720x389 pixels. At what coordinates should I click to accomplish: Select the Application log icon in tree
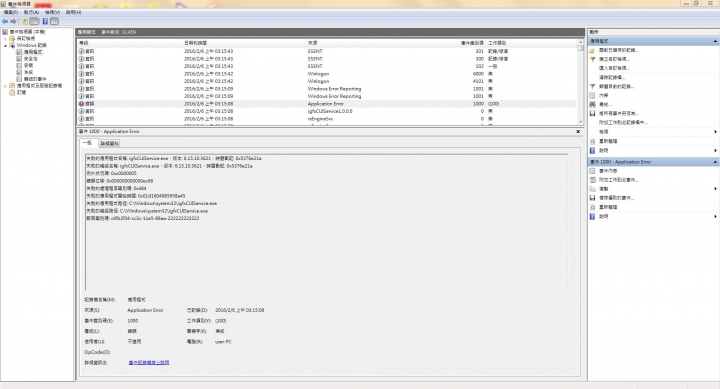coord(19,52)
